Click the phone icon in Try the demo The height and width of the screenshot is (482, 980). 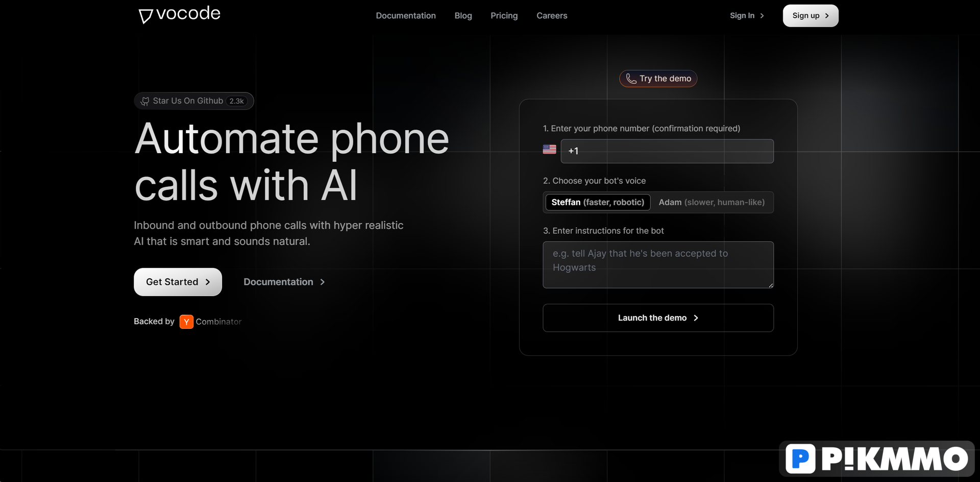[631, 79]
